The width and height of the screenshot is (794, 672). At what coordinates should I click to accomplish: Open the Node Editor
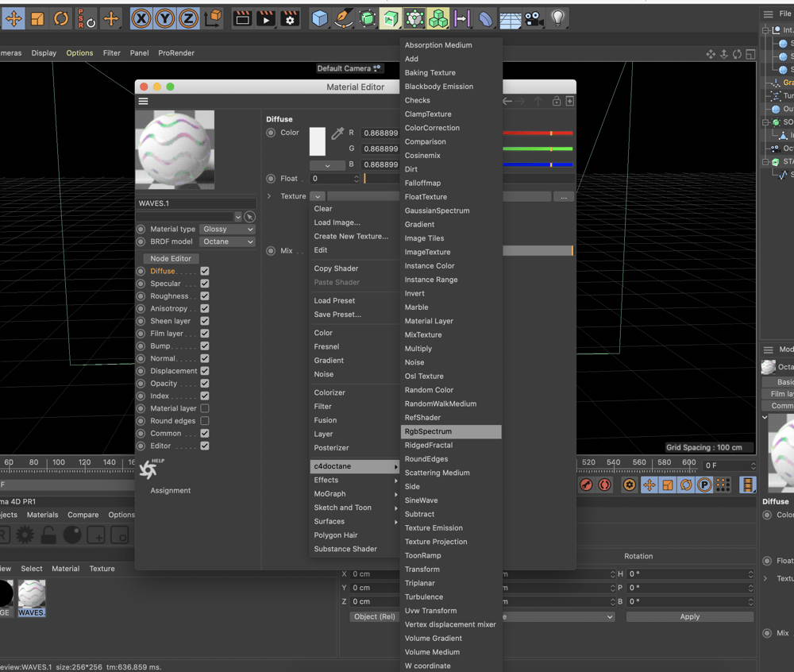click(x=171, y=259)
